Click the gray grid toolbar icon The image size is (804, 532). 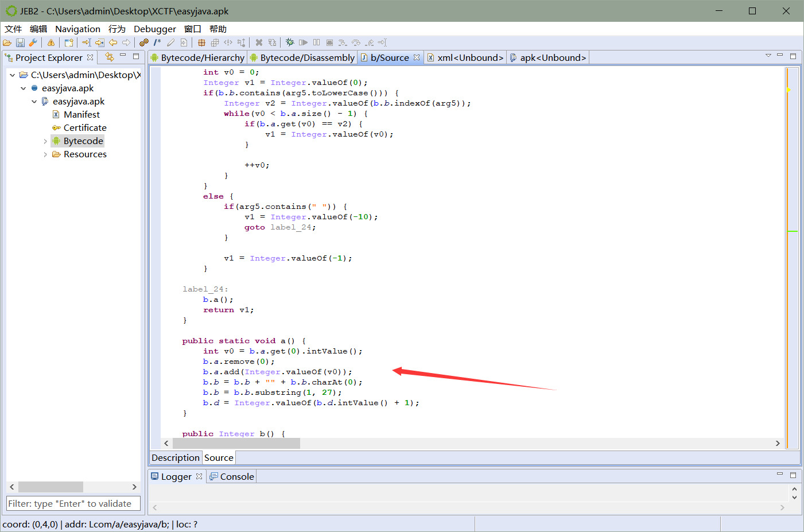point(215,42)
